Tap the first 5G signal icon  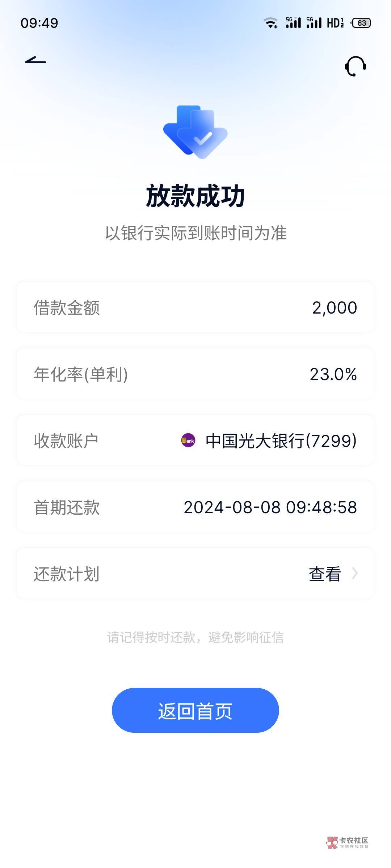click(x=293, y=23)
